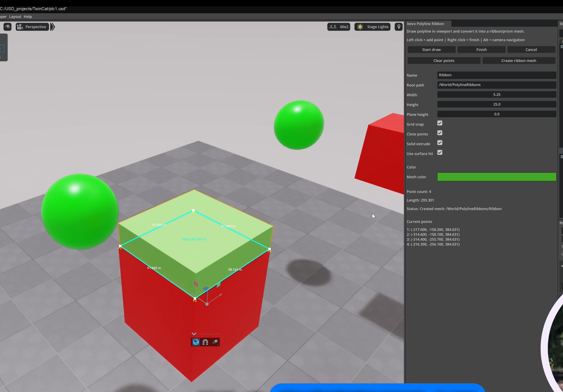Open the Help menu

pos(28,16)
